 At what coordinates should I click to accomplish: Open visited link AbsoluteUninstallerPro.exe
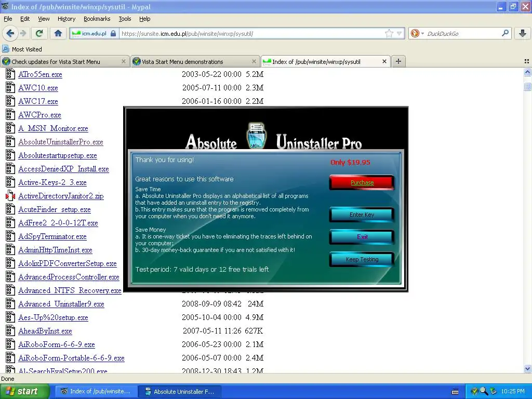pos(61,142)
